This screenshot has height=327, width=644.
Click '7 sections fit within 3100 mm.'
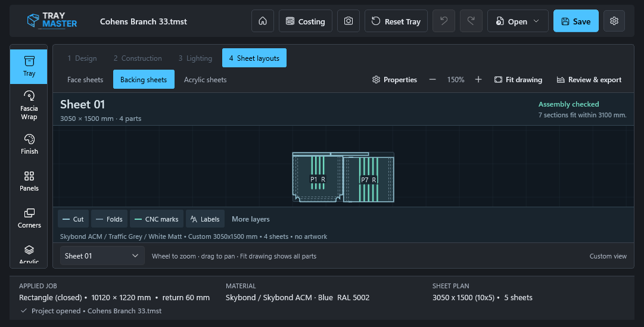(x=583, y=115)
